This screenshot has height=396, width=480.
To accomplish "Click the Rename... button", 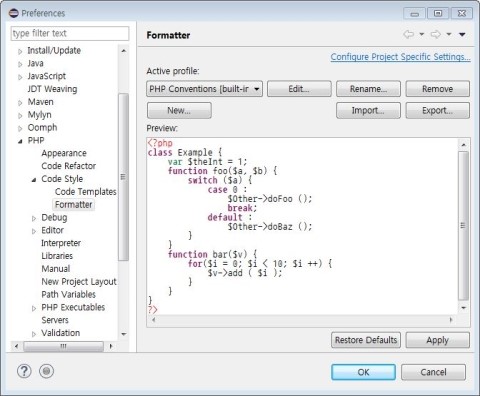I will [368, 89].
